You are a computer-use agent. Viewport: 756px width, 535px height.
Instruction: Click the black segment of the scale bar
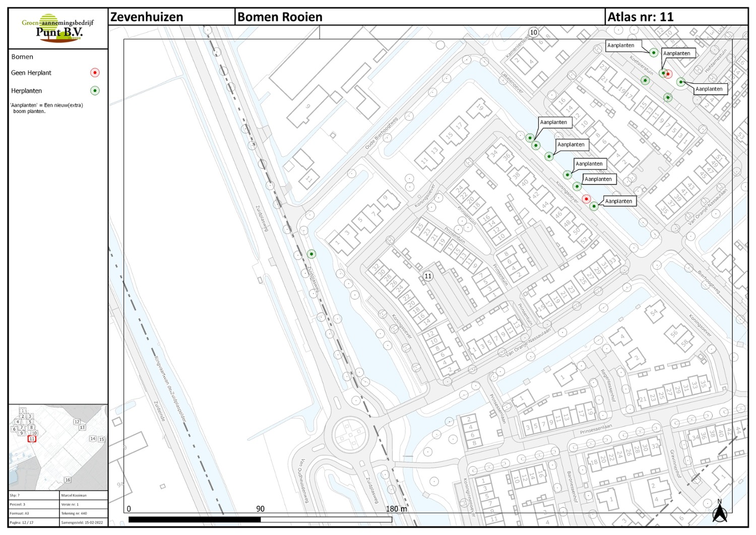tap(195, 519)
